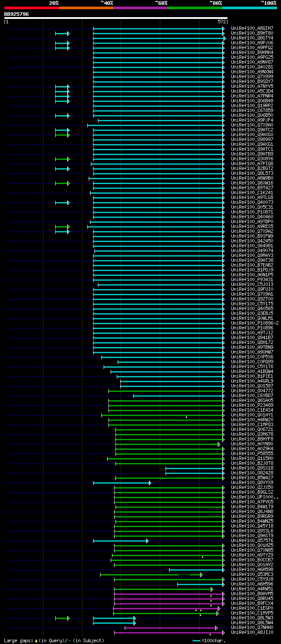Open hit UniRef100_Q7X999

[x=252, y=77]
